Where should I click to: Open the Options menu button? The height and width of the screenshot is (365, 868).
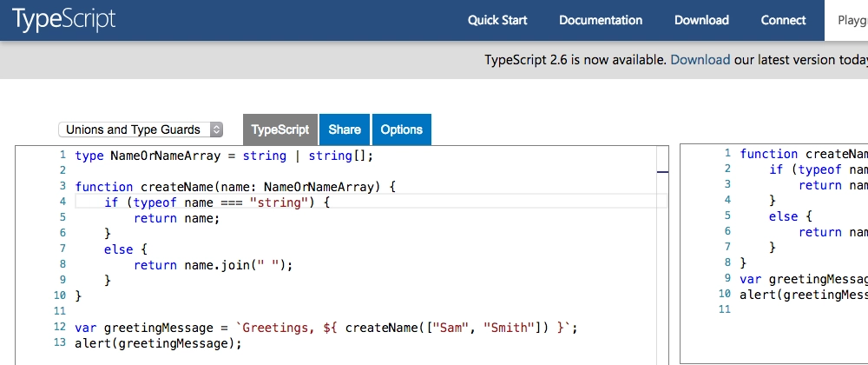click(x=401, y=129)
